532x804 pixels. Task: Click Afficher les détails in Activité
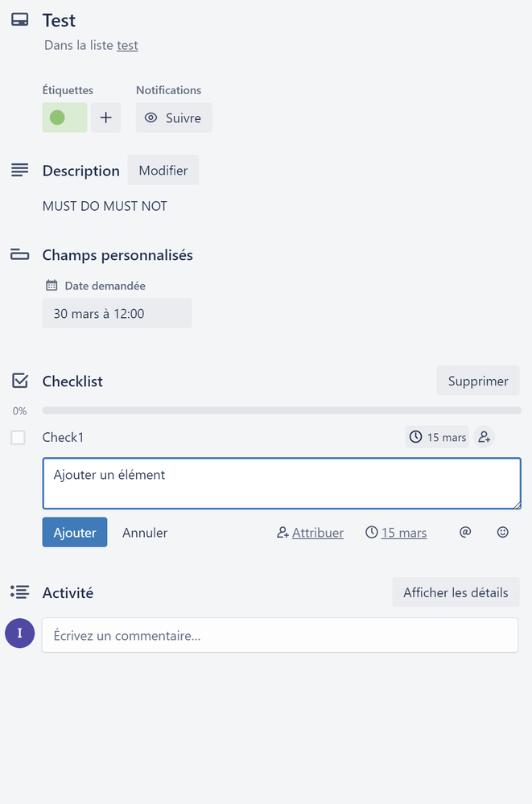click(x=456, y=592)
